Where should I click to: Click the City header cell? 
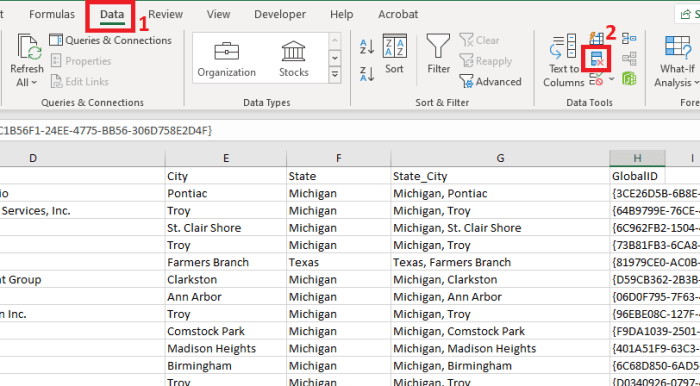click(x=226, y=176)
